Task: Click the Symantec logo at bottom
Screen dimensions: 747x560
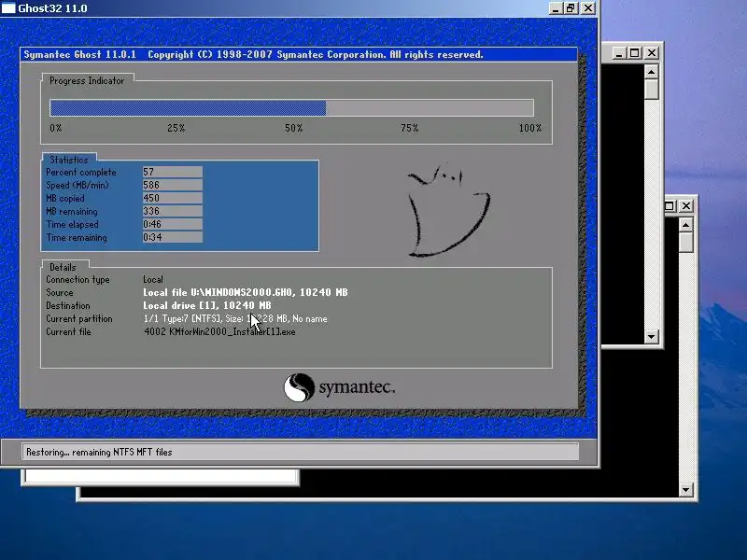Action: tap(339, 387)
